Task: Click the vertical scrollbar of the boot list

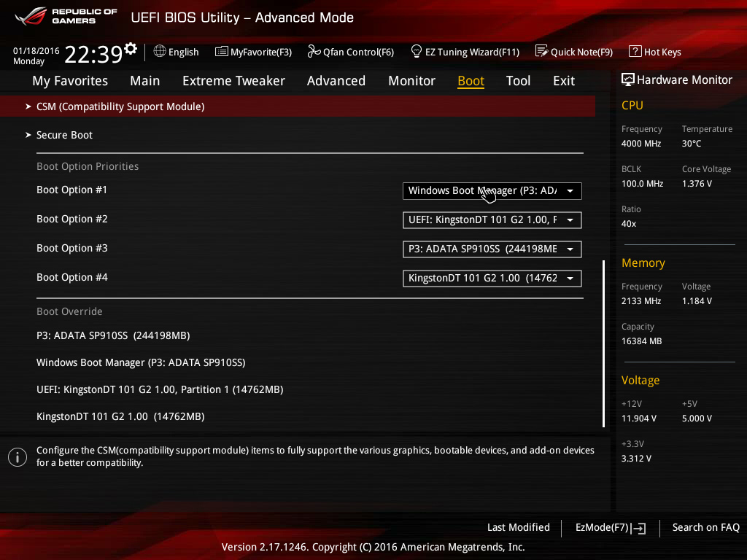Action: [x=603, y=343]
